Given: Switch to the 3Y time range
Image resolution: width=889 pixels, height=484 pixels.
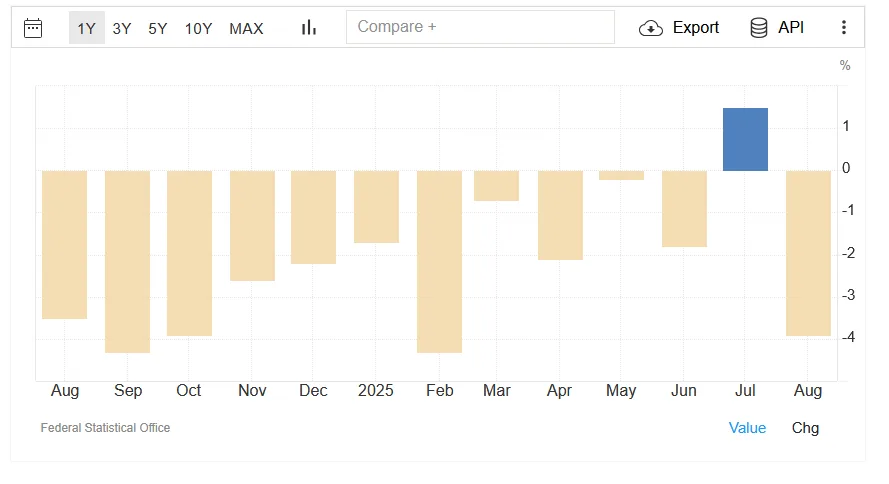Looking at the screenshot, I should tap(122, 28).
